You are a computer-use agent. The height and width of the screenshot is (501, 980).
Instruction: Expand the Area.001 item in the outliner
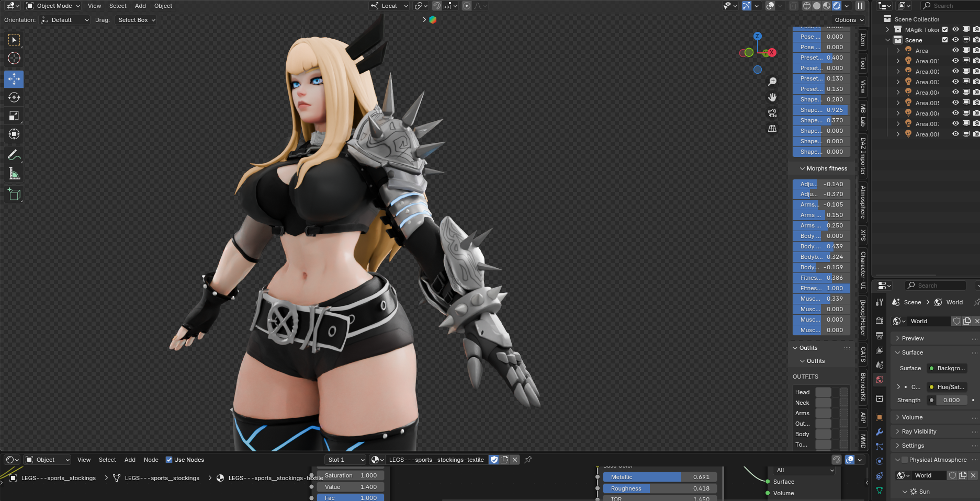pyautogui.click(x=898, y=61)
